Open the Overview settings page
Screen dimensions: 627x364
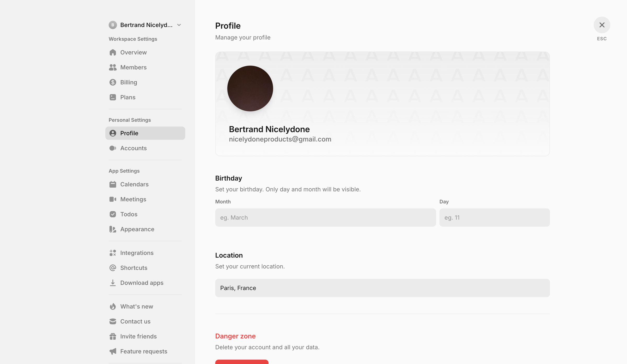(x=145, y=52)
